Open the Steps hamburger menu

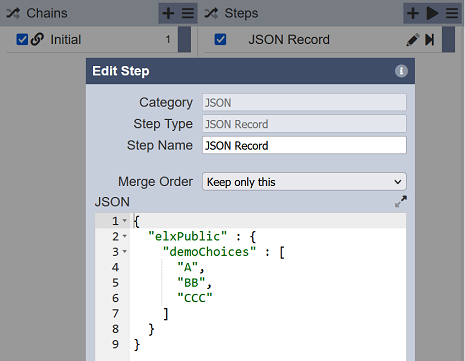(452, 13)
